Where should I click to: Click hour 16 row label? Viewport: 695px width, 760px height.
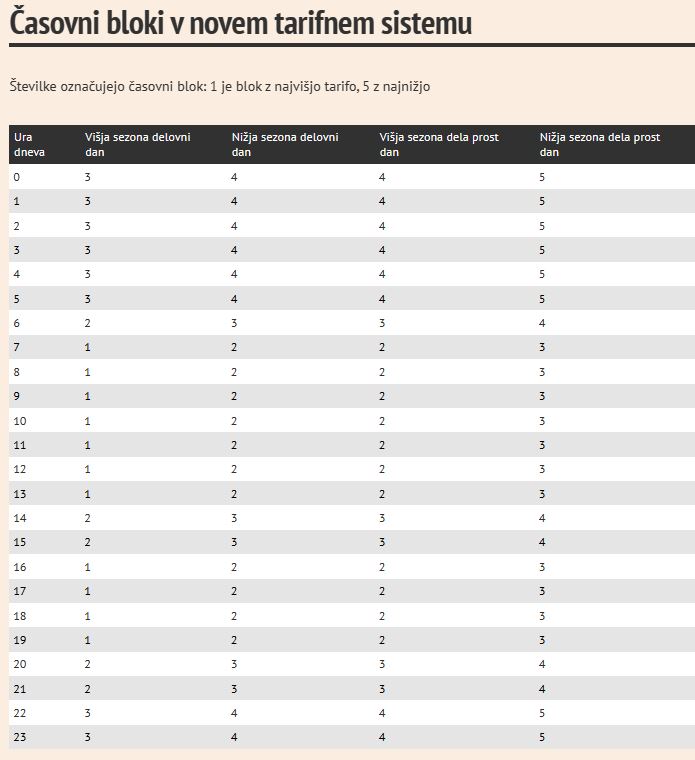click(20, 567)
